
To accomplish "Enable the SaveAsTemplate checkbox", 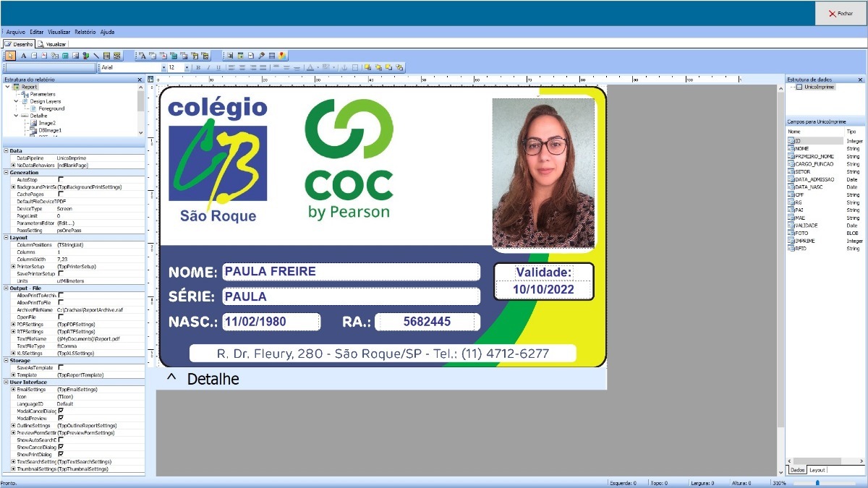I will (x=61, y=367).
